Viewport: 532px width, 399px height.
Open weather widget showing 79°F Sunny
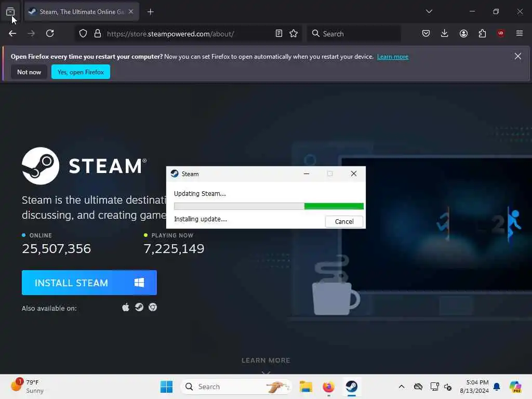[27, 387]
